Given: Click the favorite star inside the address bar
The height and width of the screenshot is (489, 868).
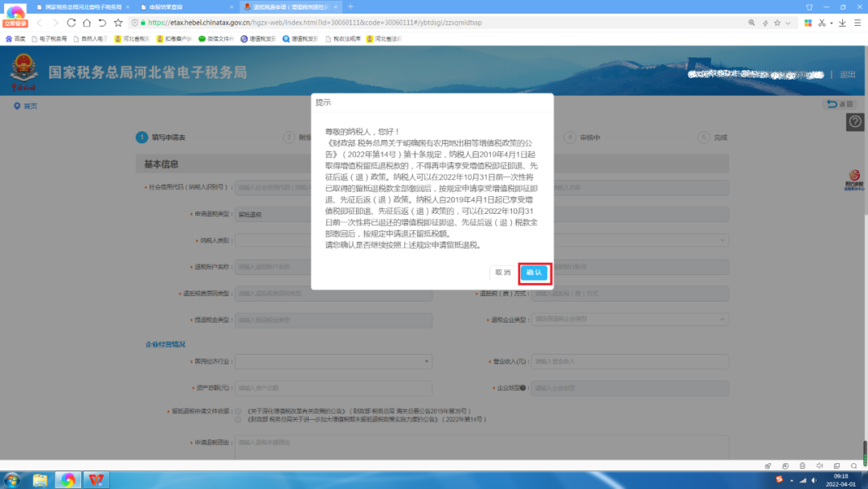Looking at the screenshot, I should coord(777,23).
